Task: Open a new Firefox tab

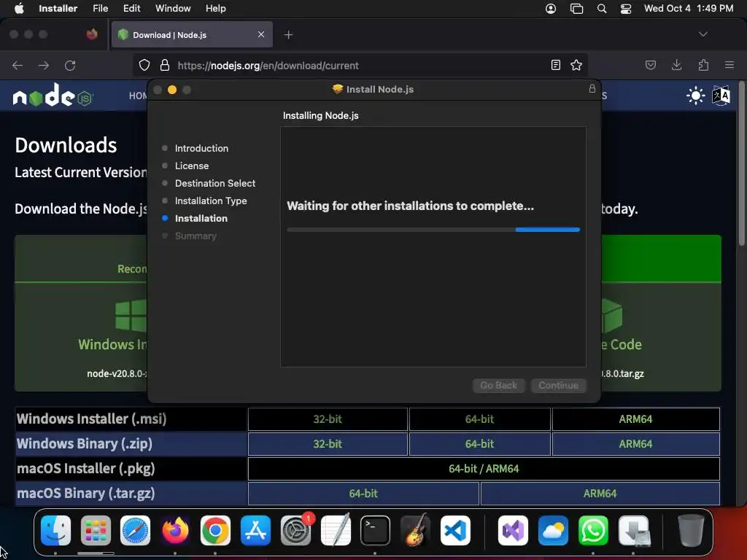Action: click(288, 35)
